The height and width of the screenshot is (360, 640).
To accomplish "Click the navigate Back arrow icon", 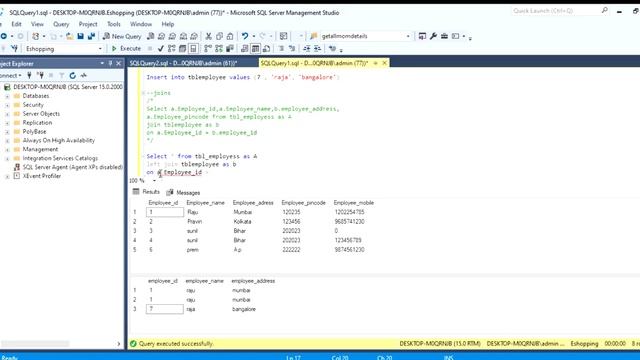I will 4,36.
